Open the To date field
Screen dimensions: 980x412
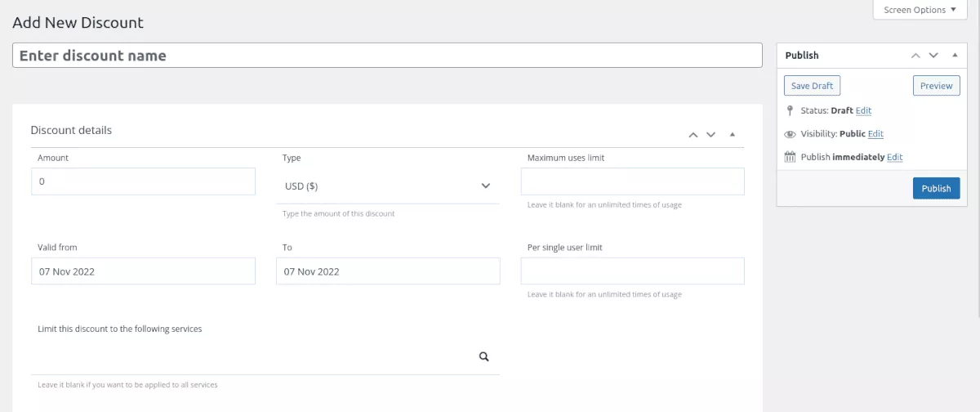tap(388, 271)
